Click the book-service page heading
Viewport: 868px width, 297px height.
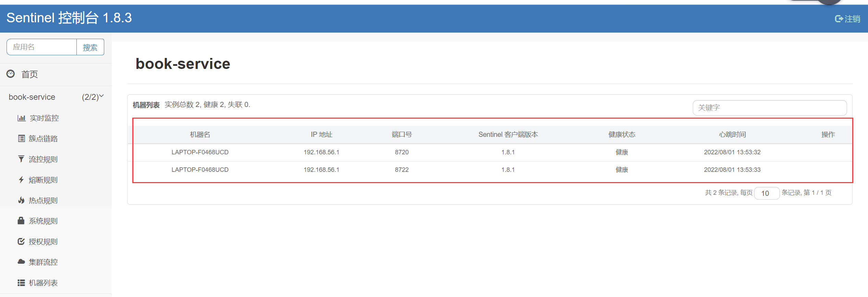183,64
